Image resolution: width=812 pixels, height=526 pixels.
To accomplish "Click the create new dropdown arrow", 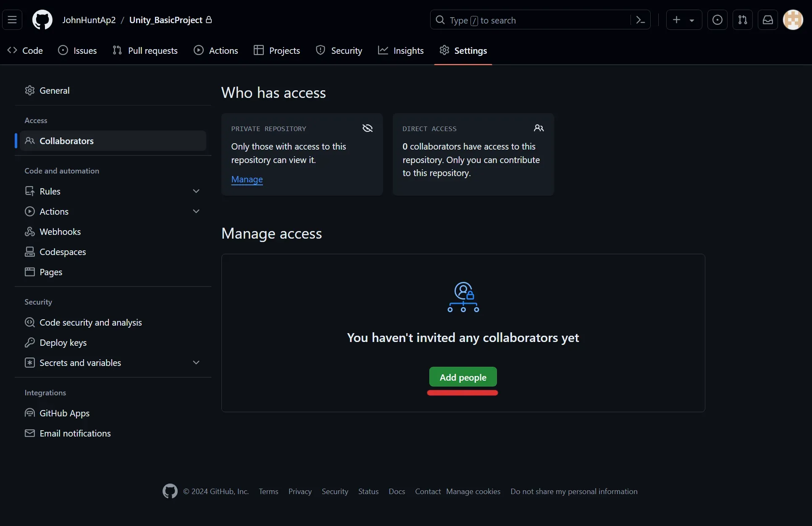I will (x=692, y=20).
